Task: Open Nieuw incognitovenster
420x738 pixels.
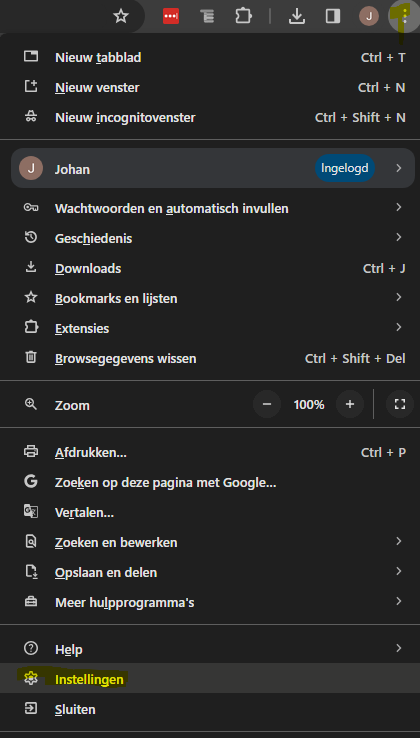Action: click(x=210, y=117)
